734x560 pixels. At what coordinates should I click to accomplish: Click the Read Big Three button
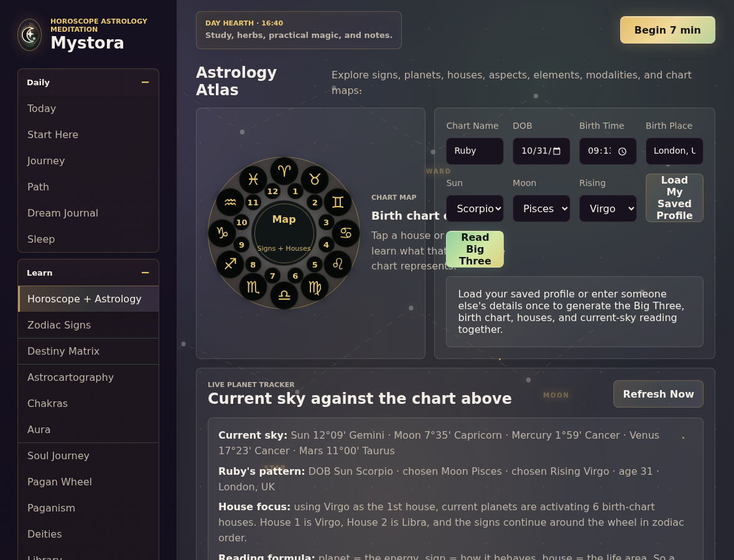click(x=475, y=249)
